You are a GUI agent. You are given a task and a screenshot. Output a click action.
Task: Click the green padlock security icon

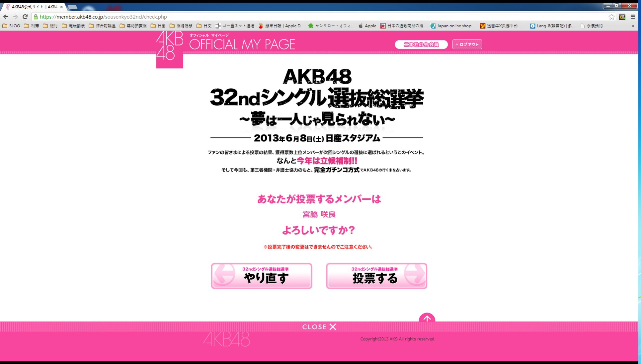coord(36,17)
